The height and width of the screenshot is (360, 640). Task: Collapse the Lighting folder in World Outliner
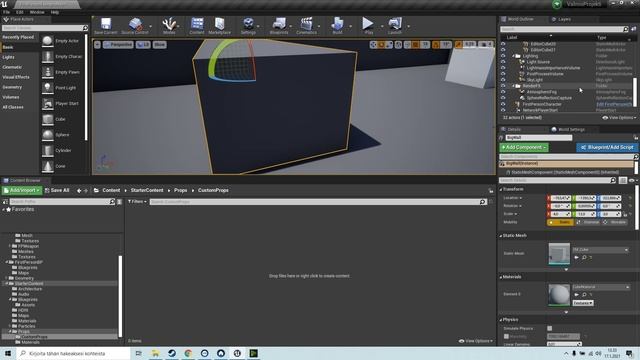(x=513, y=56)
